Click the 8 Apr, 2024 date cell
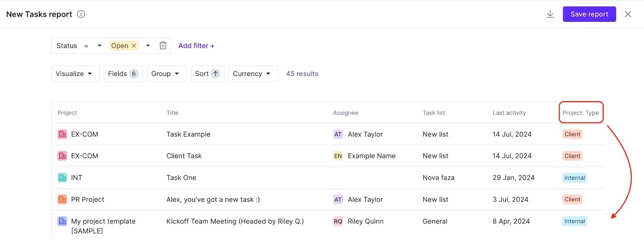The image size is (644, 240). 511,221
